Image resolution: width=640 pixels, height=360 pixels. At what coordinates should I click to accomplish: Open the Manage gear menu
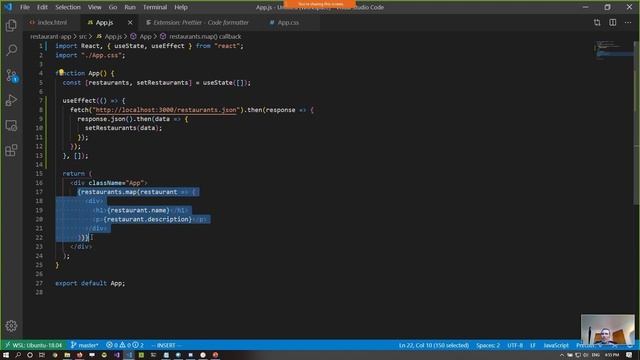[11, 326]
